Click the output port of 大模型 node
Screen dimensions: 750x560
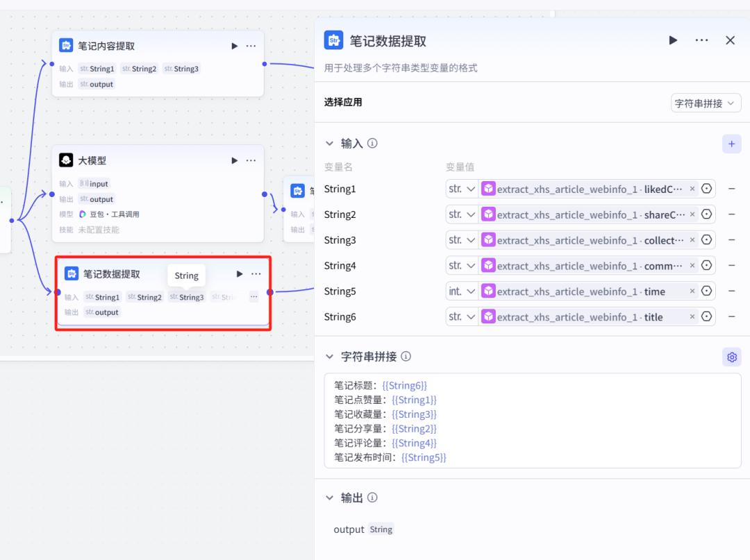(x=265, y=194)
